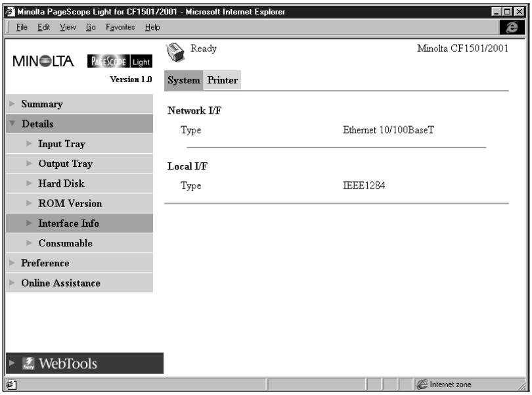This screenshot has height=395, width=532.
Task: Open Online Assistance section
Action: pyautogui.click(x=79, y=283)
